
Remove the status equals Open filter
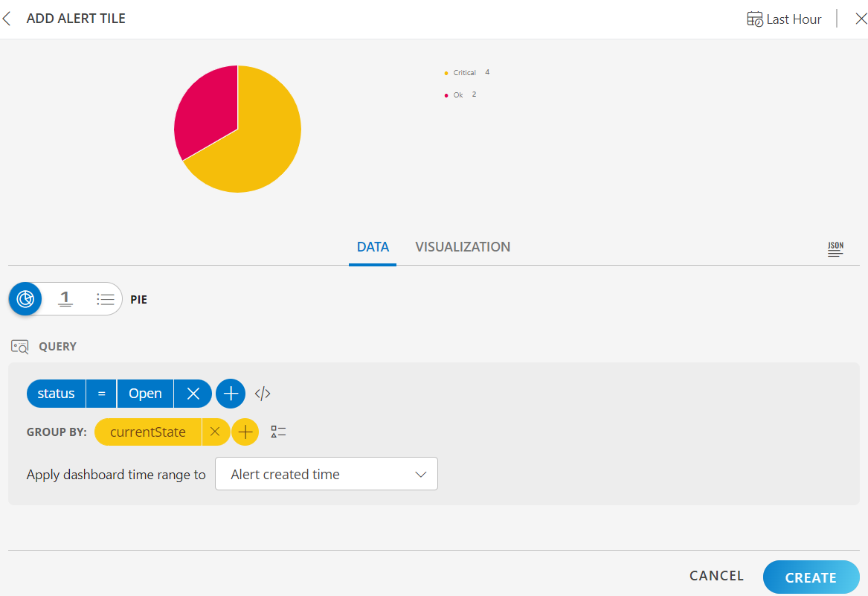tap(193, 394)
